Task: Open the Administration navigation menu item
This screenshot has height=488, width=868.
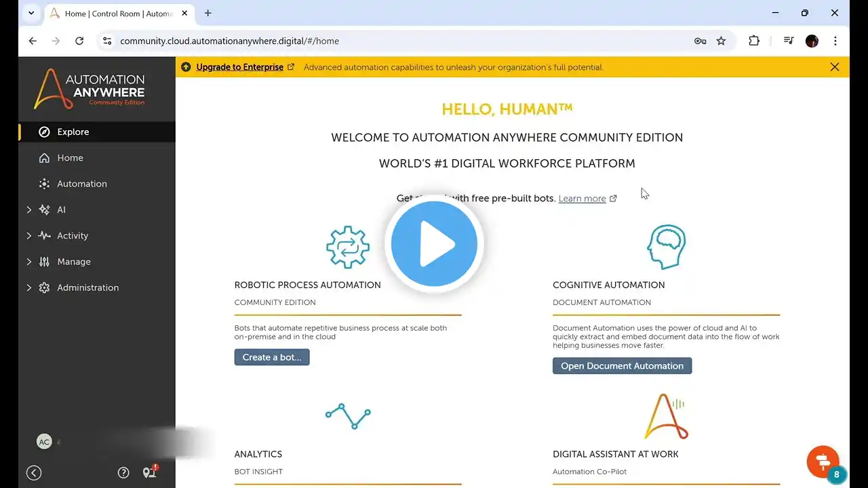Action: pyautogui.click(x=97, y=287)
